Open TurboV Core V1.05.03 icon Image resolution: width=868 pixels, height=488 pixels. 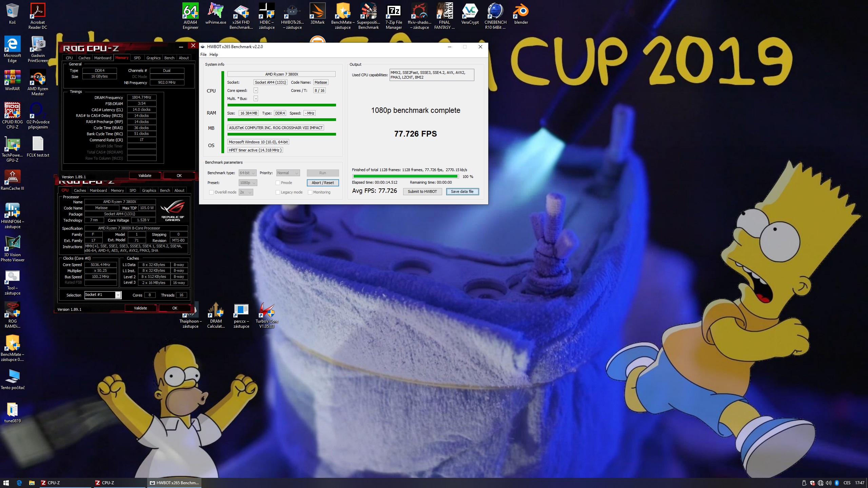(267, 315)
